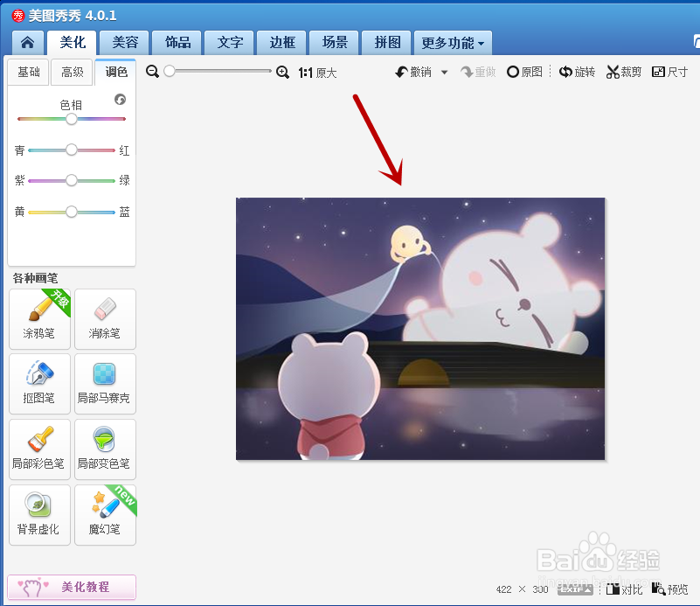The width and height of the screenshot is (700, 606).
Task: Expand the 撤销 history dropdown arrow
Action: click(x=444, y=72)
